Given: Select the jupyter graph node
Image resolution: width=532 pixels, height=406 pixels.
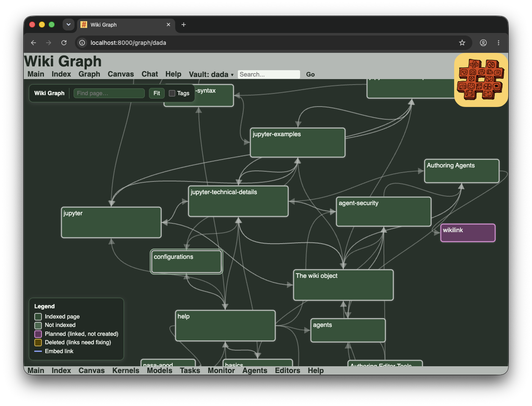Looking at the screenshot, I should [x=111, y=222].
